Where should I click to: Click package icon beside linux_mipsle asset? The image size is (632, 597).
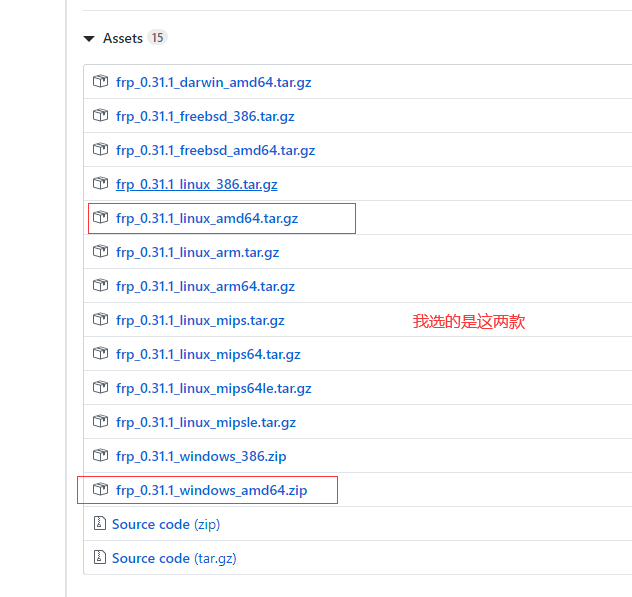(100, 421)
